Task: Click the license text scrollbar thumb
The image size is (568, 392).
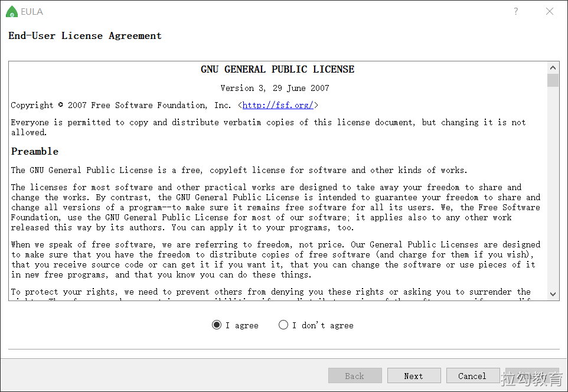Action: [x=553, y=80]
